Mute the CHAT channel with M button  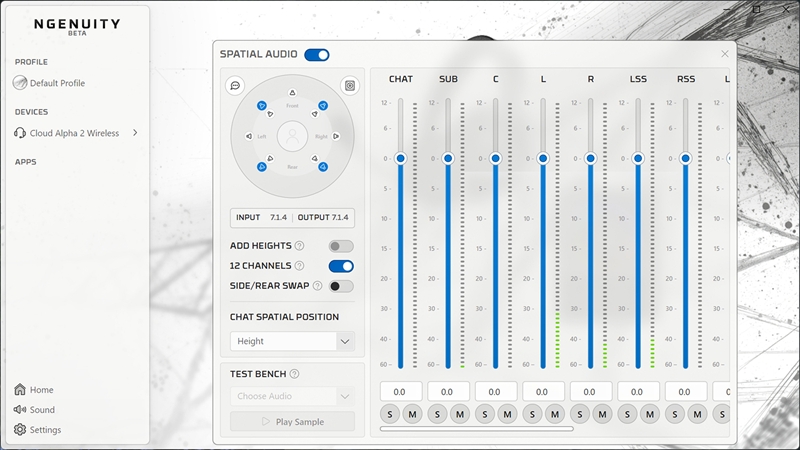(x=412, y=414)
